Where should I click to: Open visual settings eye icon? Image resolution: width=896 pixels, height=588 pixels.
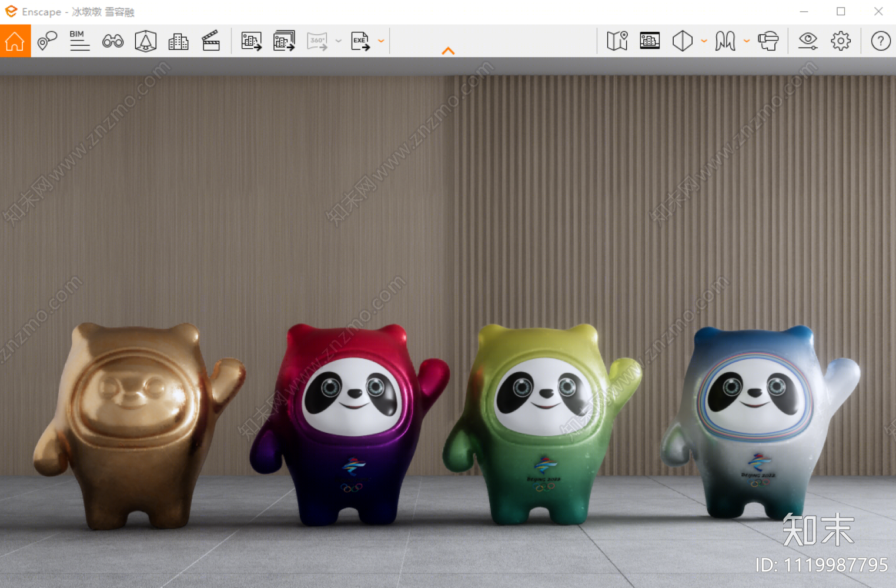(808, 41)
